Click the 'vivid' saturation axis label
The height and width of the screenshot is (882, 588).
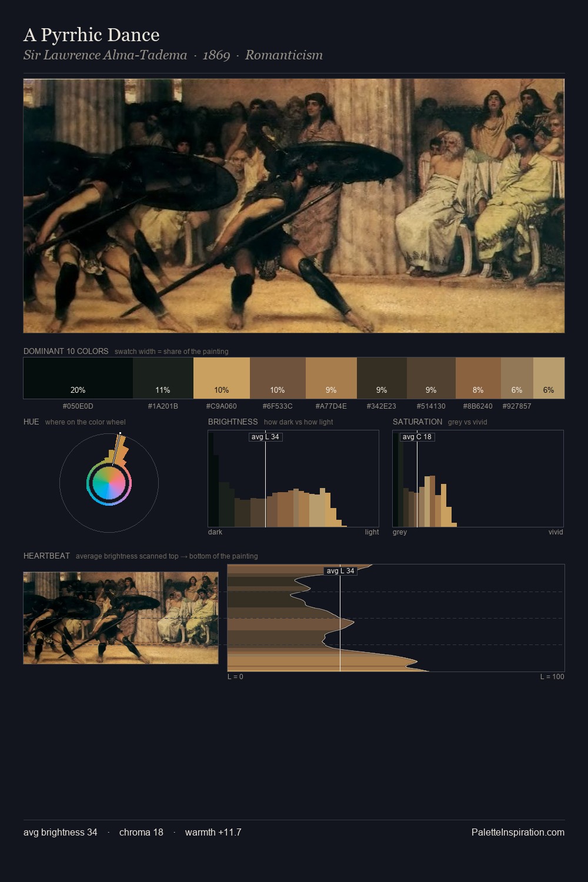click(x=556, y=532)
